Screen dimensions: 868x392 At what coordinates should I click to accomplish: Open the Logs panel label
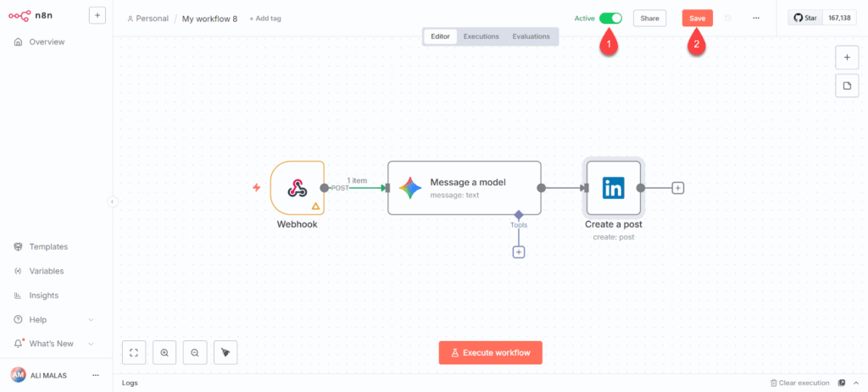coord(130,383)
